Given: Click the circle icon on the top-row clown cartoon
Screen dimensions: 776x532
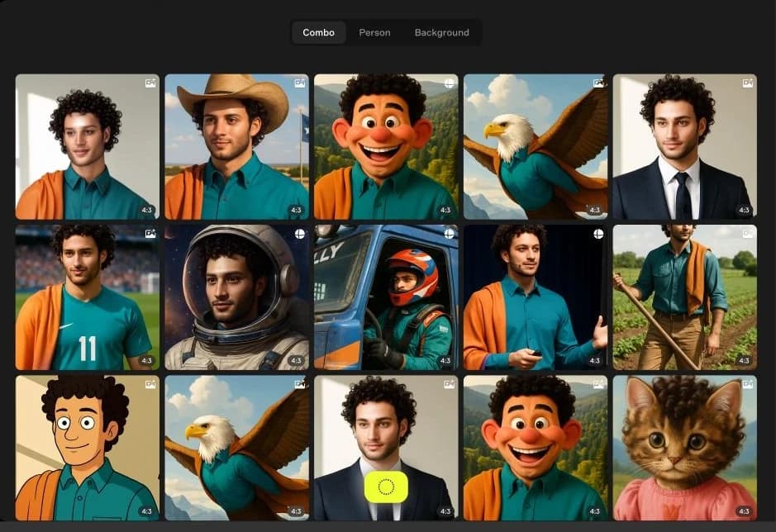Looking at the screenshot, I should pos(450,83).
